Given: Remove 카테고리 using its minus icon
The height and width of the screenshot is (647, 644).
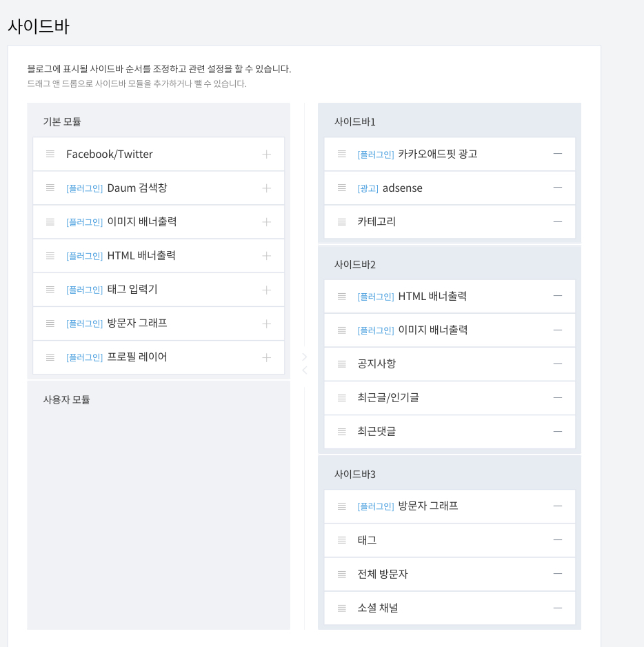Looking at the screenshot, I should coord(558,221).
